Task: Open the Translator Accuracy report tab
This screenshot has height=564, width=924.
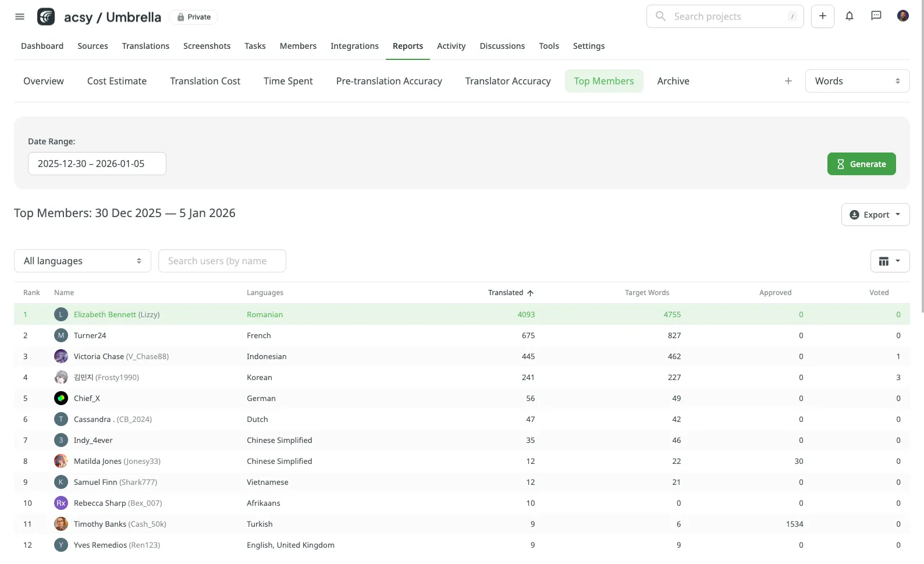Action: point(507,81)
